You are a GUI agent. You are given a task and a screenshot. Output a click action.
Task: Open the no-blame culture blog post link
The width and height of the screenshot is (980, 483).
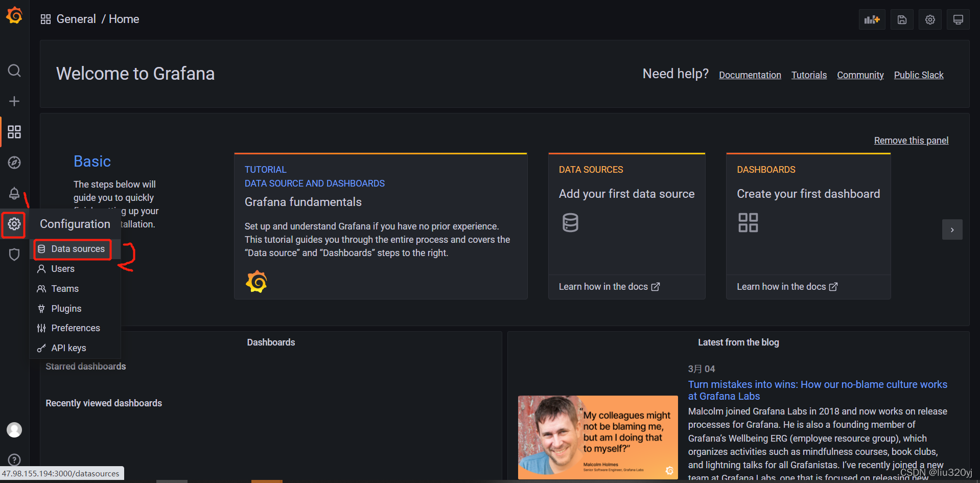(x=818, y=390)
